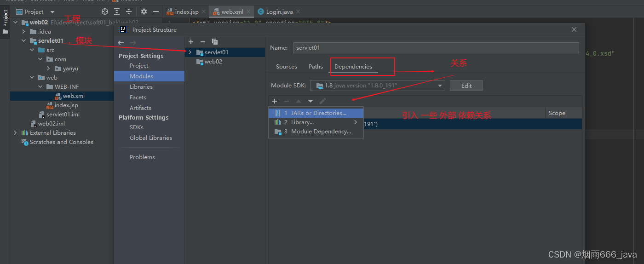Expand the External Libraries tree node
The height and width of the screenshot is (264, 644).
click(x=15, y=133)
